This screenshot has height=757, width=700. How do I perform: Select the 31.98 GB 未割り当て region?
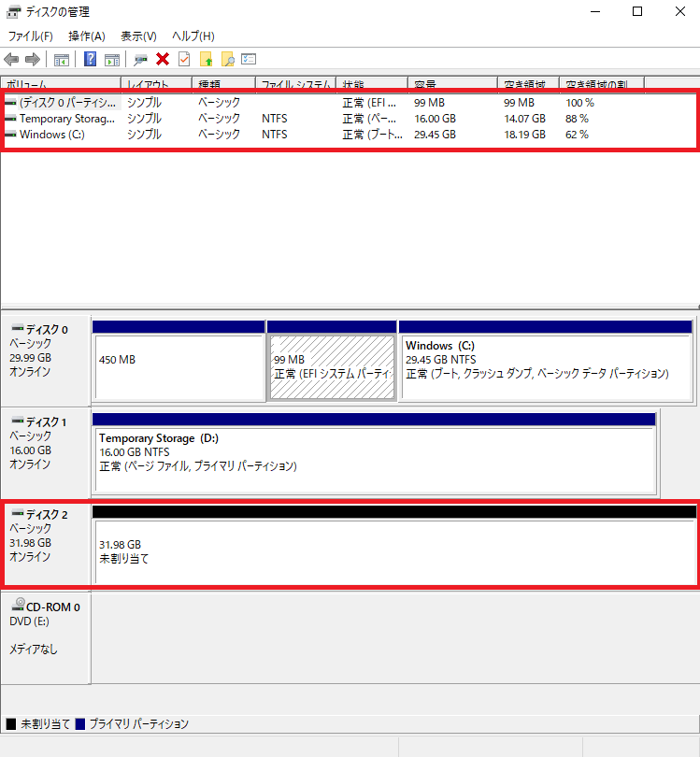394,551
